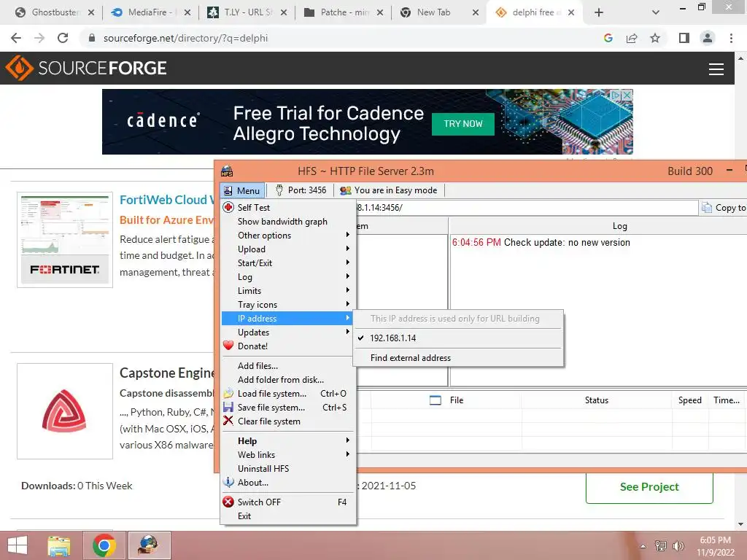The width and height of the screenshot is (747, 560).
Task: Click the Capstone Engine logo thumbnail
Action: [65, 411]
